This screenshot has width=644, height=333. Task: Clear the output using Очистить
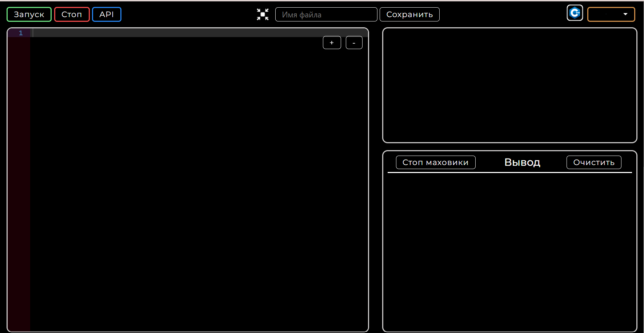[593, 162]
